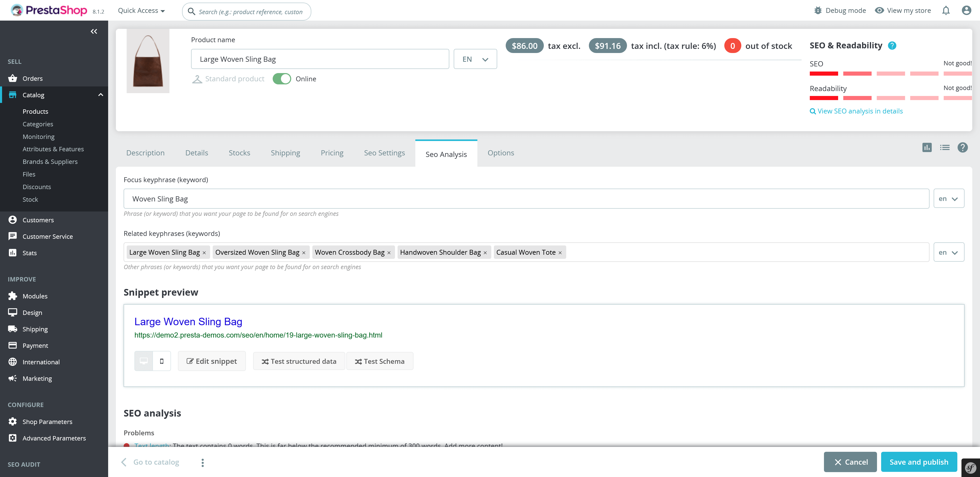Click the top search input box
Viewport: 980px width, 477px height.
tap(246, 11)
